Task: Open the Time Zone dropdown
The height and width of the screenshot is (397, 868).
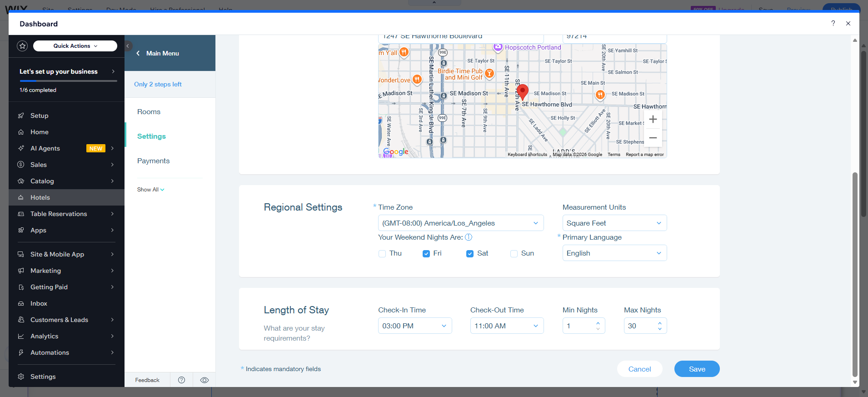Action: [x=461, y=223]
